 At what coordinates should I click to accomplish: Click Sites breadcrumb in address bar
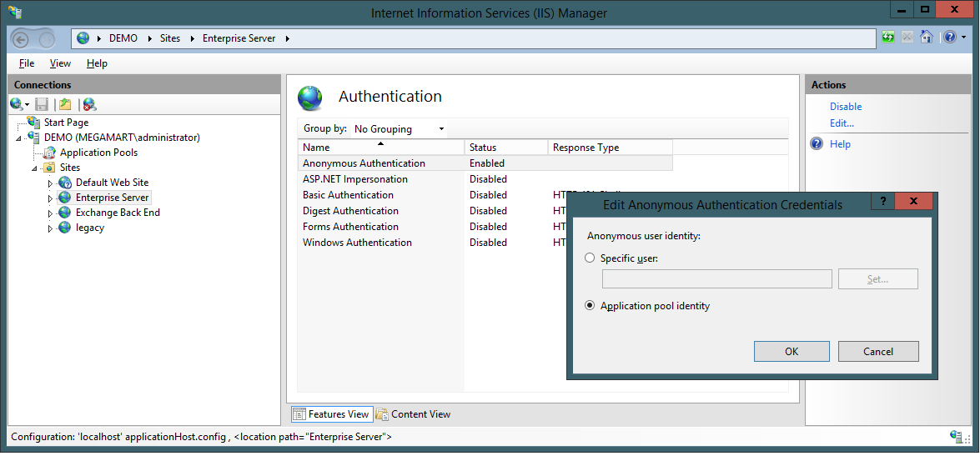(170, 38)
